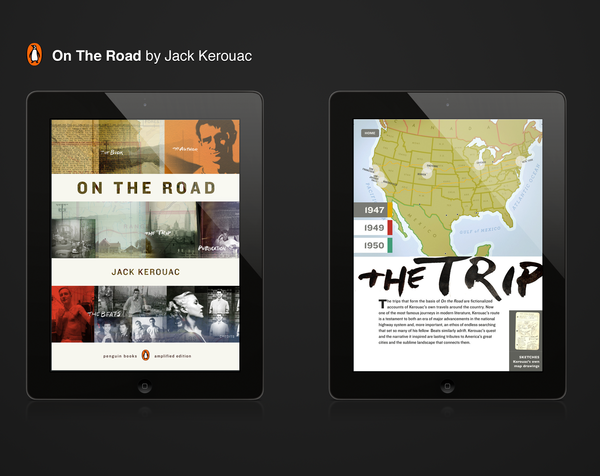Select the 1949 trip year tab
600x476 pixels.
tap(373, 227)
